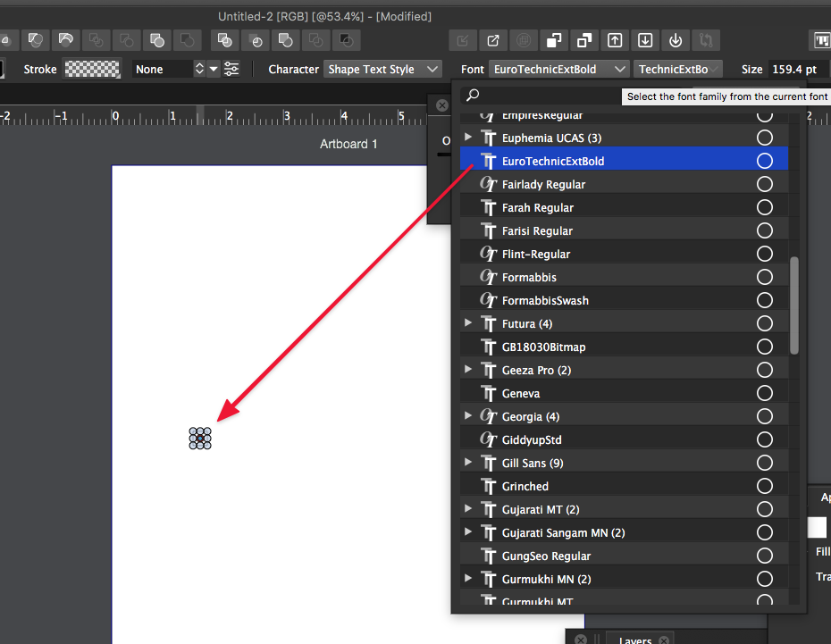Open the Shape Text Style dropdown
Image resolution: width=831 pixels, height=644 pixels.
pyautogui.click(x=382, y=69)
